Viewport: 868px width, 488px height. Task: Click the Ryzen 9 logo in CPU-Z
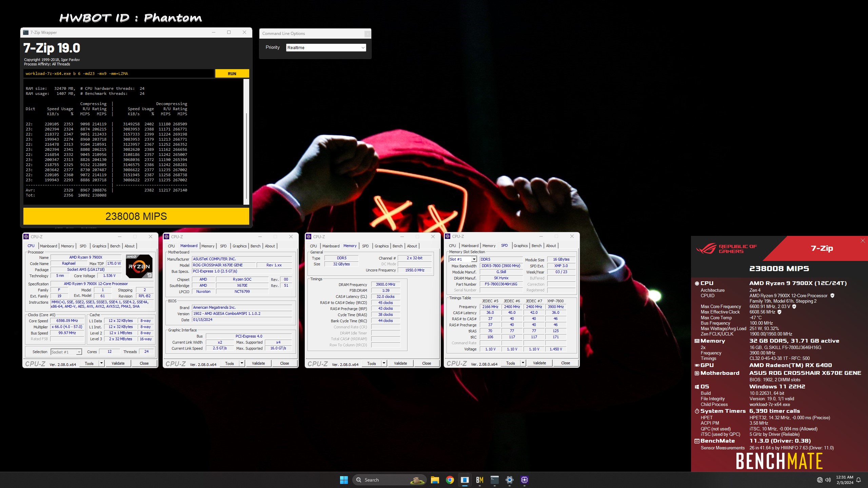click(x=139, y=266)
